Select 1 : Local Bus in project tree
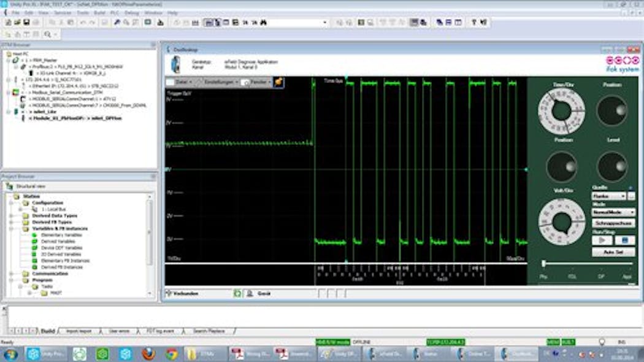Viewport: 644px width, 362px height. click(53, 209)
